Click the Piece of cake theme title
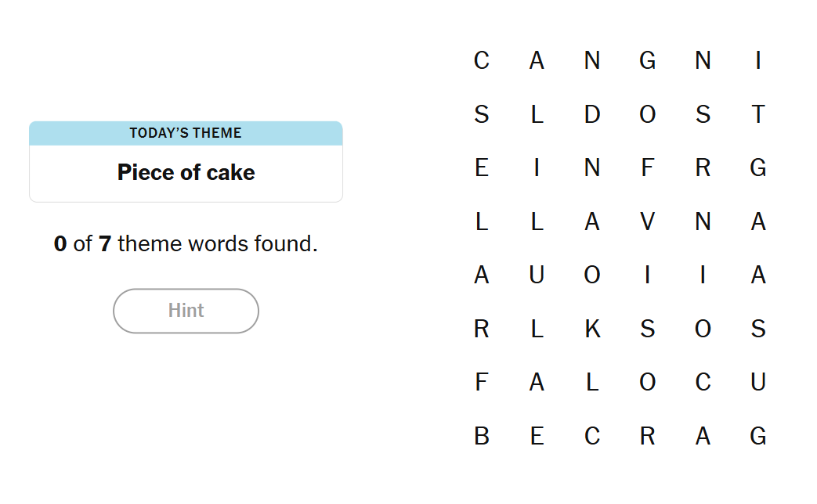The image size is (817, 504). click(186, 172)
